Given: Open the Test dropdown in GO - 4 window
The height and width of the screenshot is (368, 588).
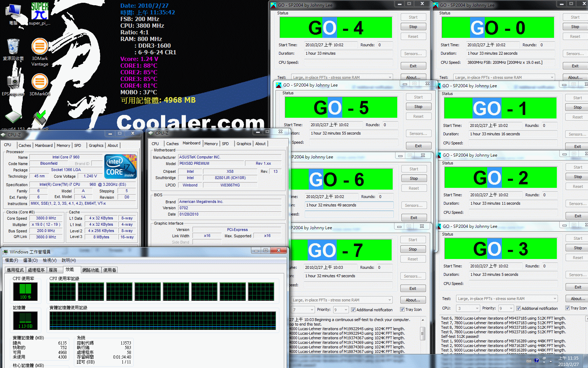Looking at the screenshot, I should [x=342, y=77].
